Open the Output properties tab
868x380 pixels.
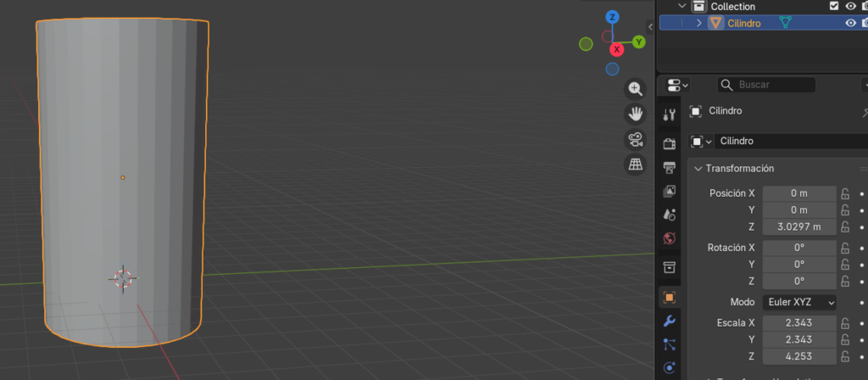pyautogui.click(x=670, y=167)
